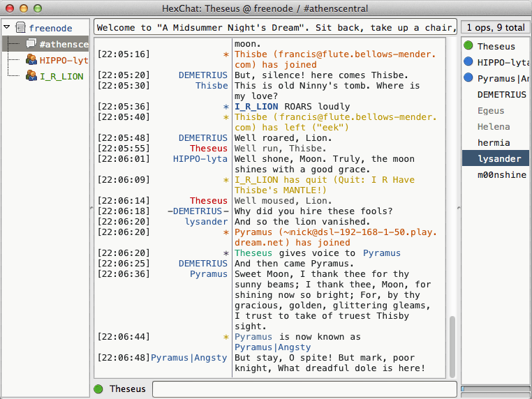
Task: Click lysander nick at 22:06:20
Action: [x=206, y=222]
